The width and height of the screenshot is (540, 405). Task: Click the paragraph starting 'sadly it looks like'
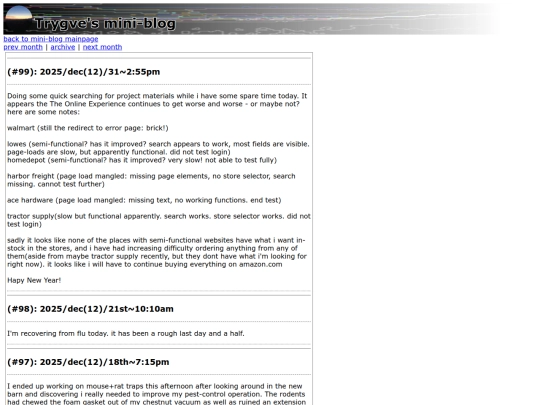click(x=157, y=252)
